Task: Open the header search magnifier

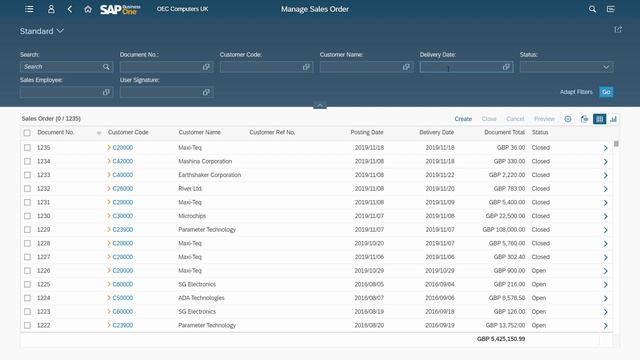Action: [x=592, y=9]
